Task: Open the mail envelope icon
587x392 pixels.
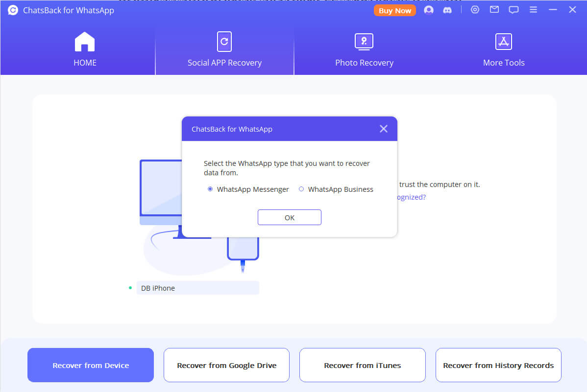Action: (x=494, y=10)
